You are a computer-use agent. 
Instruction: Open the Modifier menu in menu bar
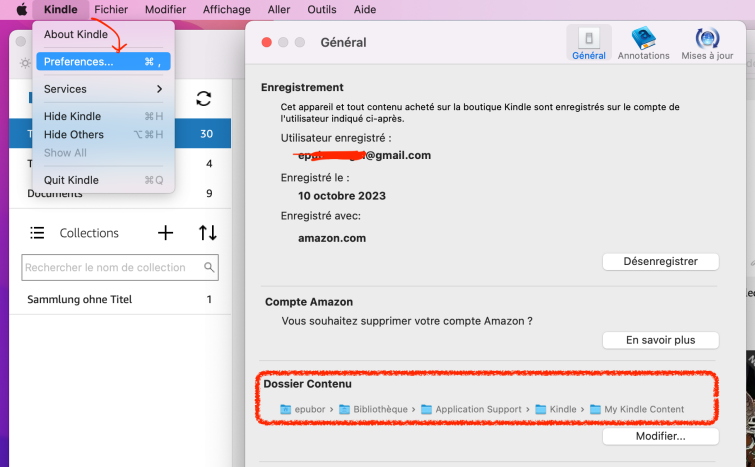166,10
